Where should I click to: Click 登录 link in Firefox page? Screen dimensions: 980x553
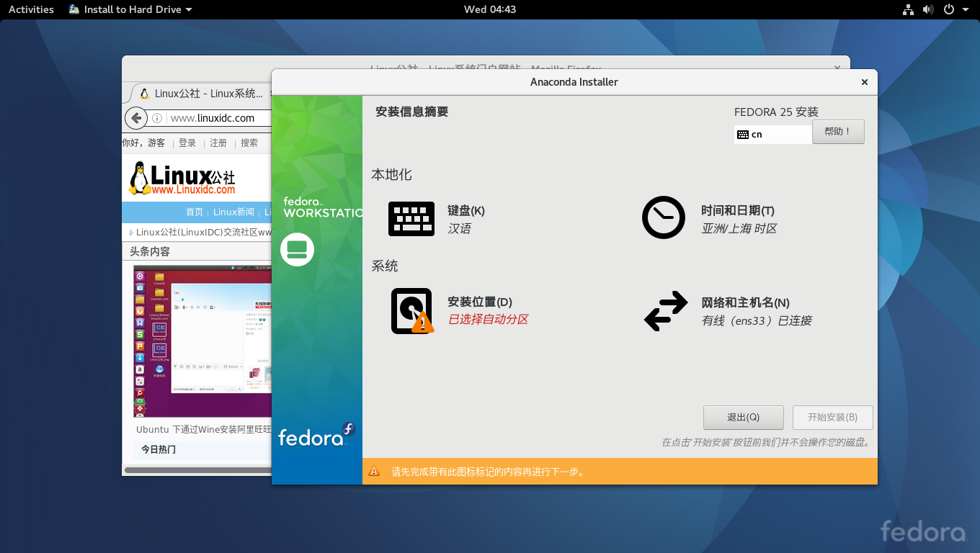click(187, 143)
